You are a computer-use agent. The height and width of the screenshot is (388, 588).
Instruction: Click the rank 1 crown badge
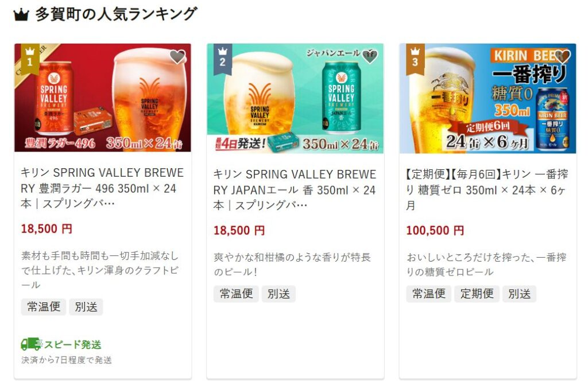pos(30,59)
